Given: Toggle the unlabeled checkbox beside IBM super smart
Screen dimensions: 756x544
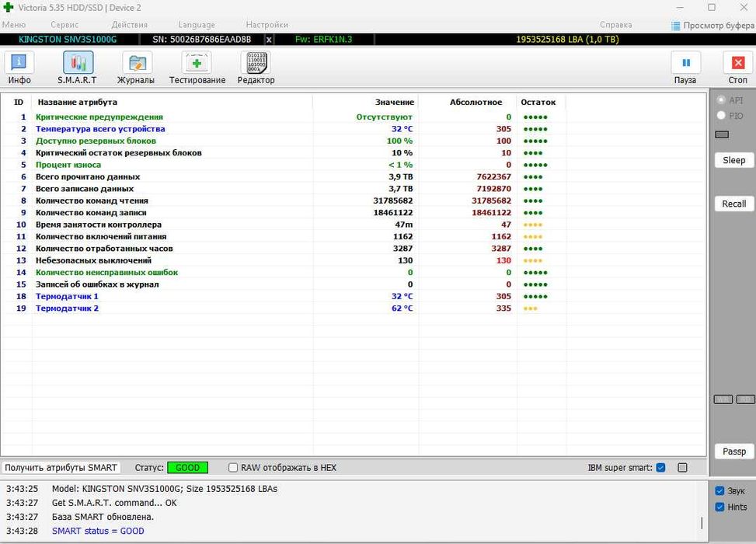Looking at the screenshot, I should click(x=682, y=467).
